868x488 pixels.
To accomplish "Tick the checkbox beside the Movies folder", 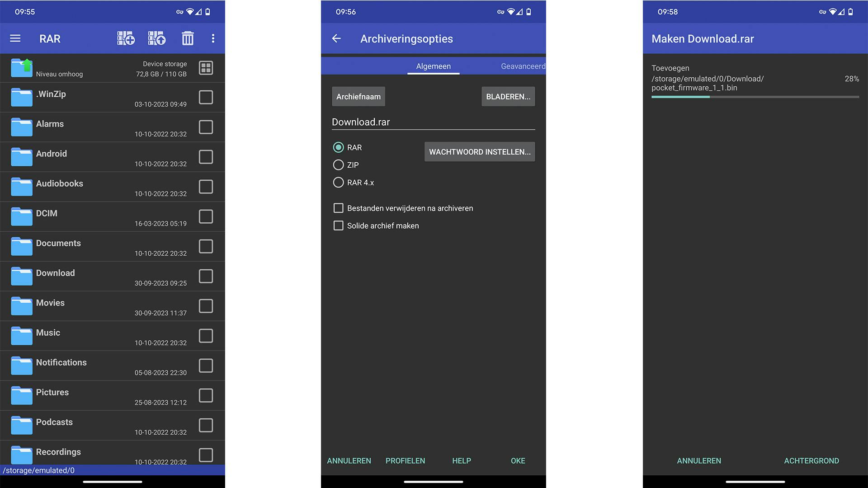I will 206,306.
